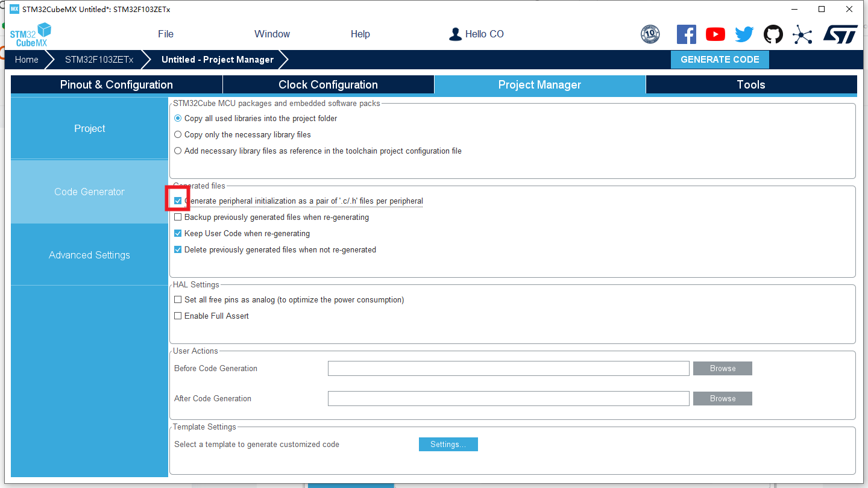Screen dimensions: 868x488
Task: Switch to Clock Configuration tab
Action: tap(329, 85)
